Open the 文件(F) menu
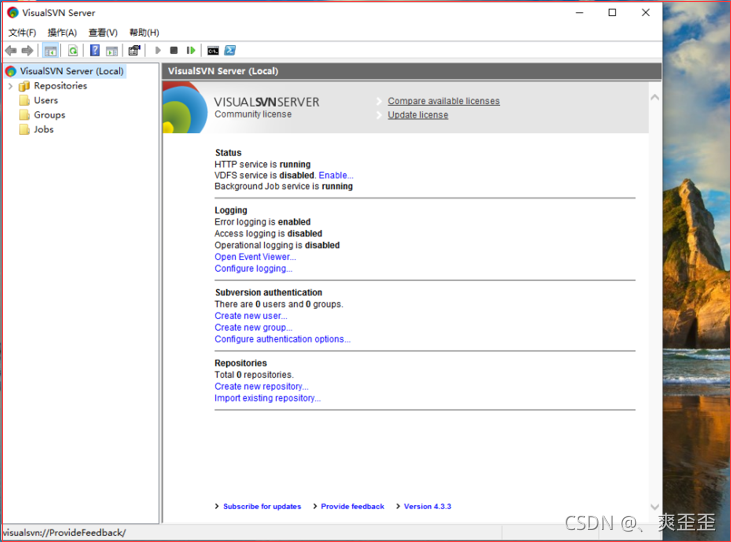 [x=22, y=33]
